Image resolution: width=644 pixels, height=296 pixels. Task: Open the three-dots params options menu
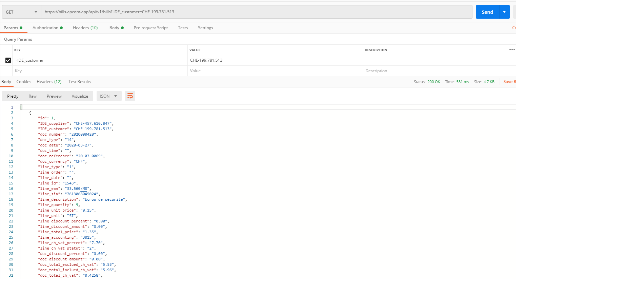pyautogui.click(x=512, y=50)
